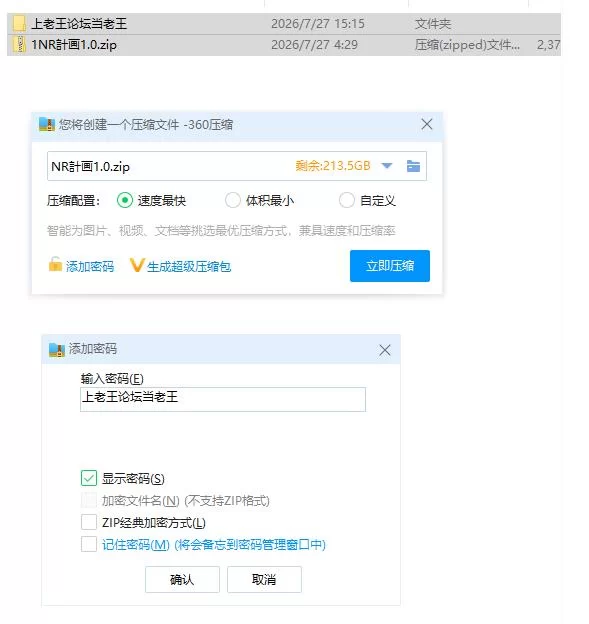The image size is (589, 624).
Task: Click the 1NR計画1.0.zip file name
Action: pos(74,45)
